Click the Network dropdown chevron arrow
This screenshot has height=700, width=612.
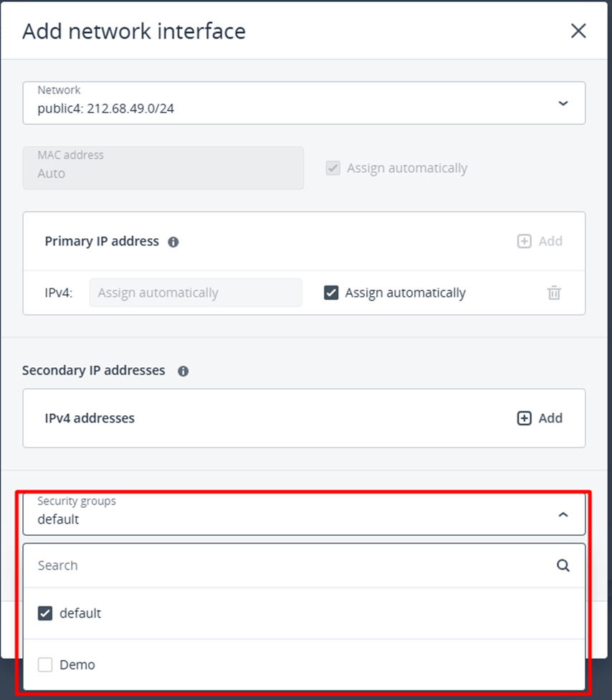pyautogui.click(x=563, y=103)
